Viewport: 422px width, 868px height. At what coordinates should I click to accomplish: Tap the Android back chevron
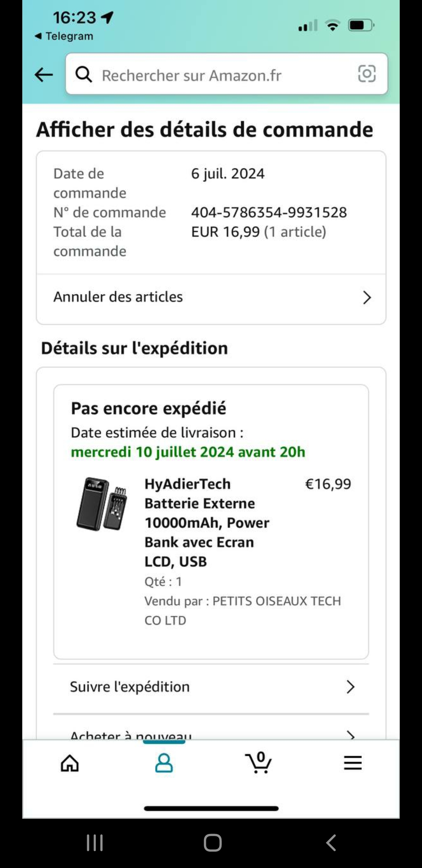[331, 843]
